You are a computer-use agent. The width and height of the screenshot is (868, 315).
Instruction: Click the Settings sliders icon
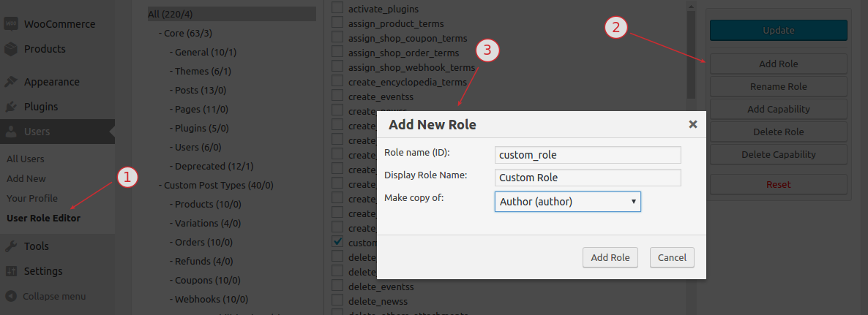(11, 271)
